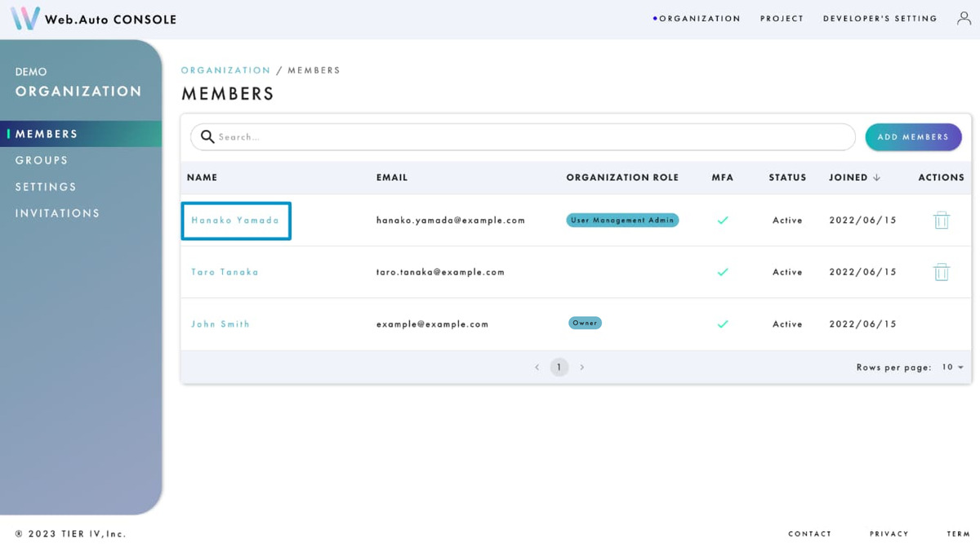980x549 pixels.
Task: Click the Owner role badge
Action: (585, 323)
